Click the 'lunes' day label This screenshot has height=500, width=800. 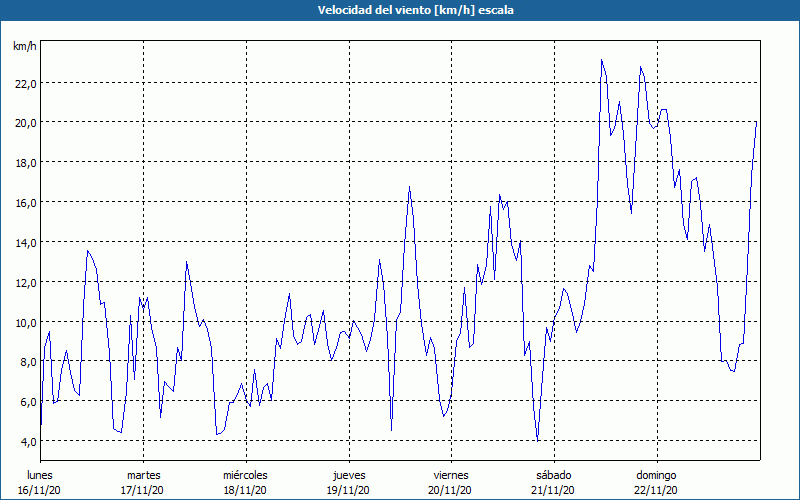coord(40,475)
